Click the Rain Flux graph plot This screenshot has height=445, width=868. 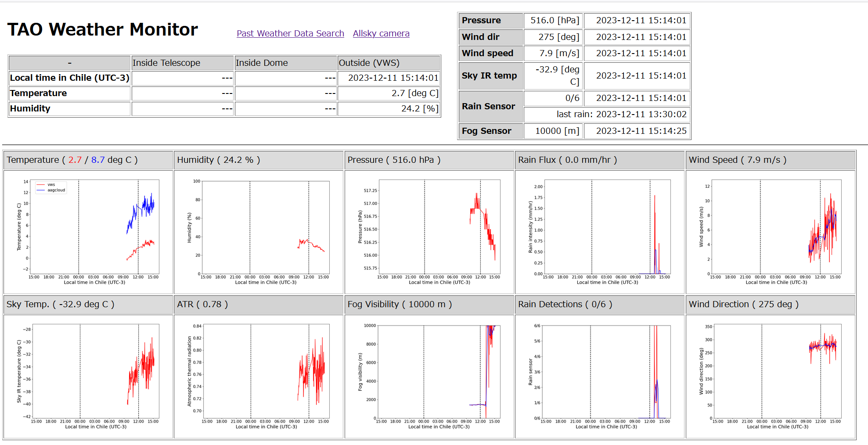pos(599,232)
